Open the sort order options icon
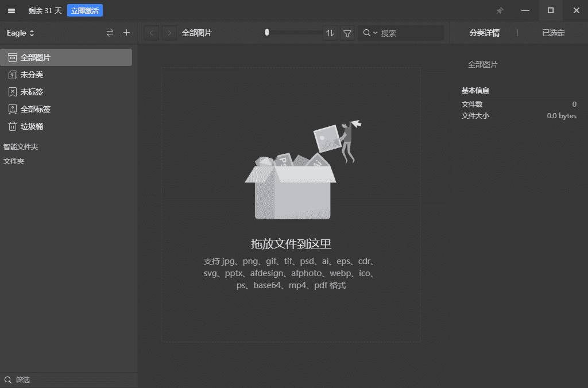 click(330, 33)
